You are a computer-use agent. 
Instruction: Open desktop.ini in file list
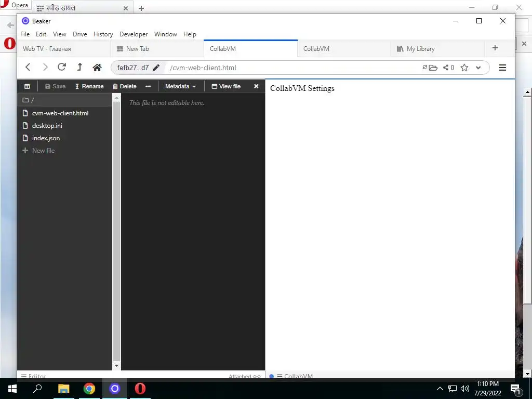click(47, 126)
